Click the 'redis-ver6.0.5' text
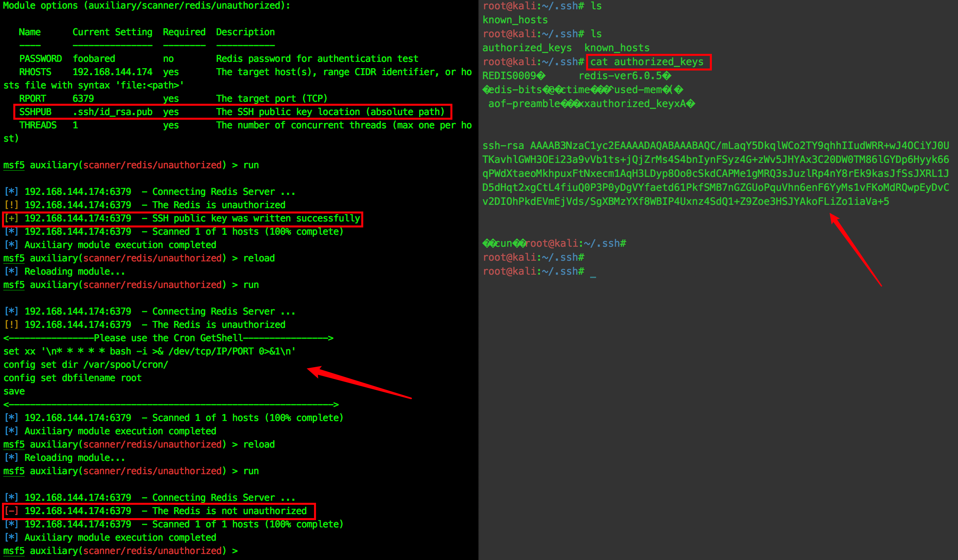Viewport: 958px width, 560px height. tap(620, 76)
